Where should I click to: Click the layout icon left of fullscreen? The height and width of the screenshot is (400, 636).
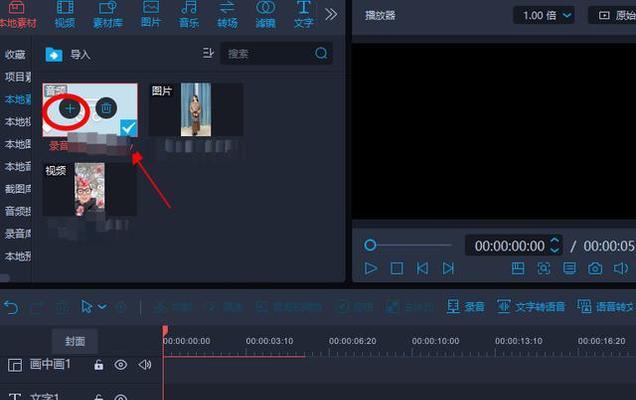click(x=518, y=269)
